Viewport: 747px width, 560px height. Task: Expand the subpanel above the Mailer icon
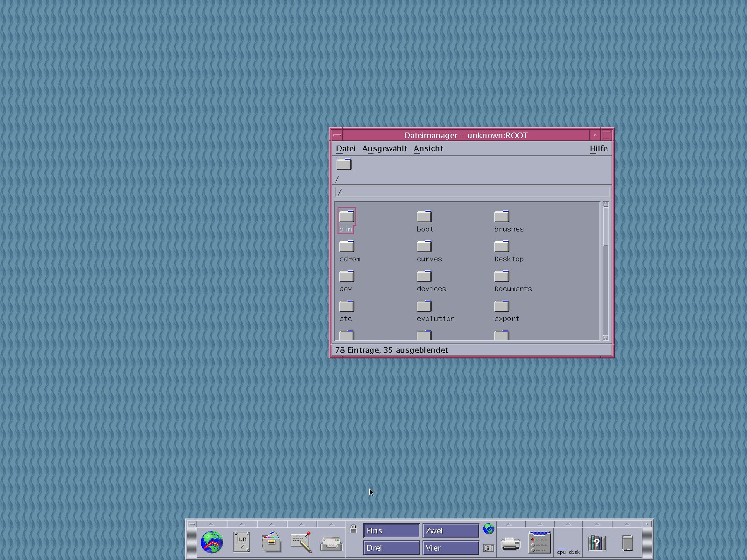[331, 524]
